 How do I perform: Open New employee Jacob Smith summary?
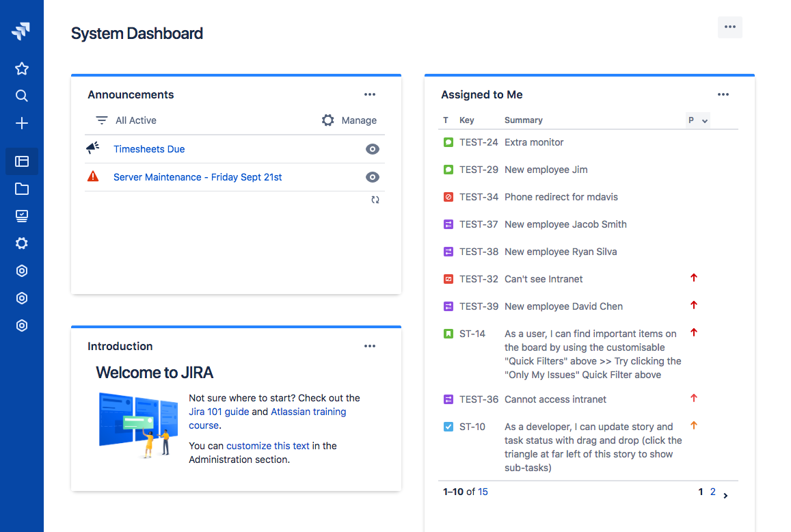tap(565, 224)
